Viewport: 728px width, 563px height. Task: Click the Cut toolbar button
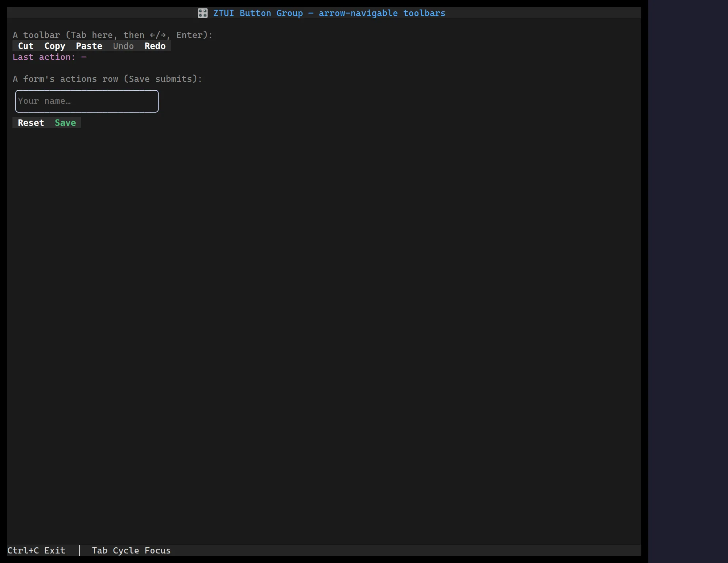(26, 46)
